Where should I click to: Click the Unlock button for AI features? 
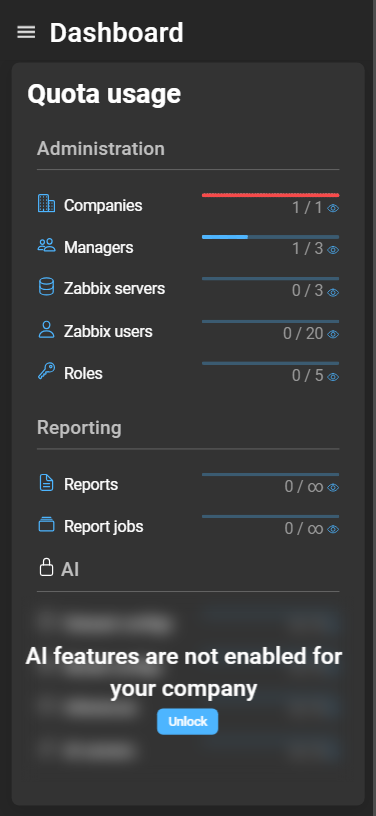point(187,721)
